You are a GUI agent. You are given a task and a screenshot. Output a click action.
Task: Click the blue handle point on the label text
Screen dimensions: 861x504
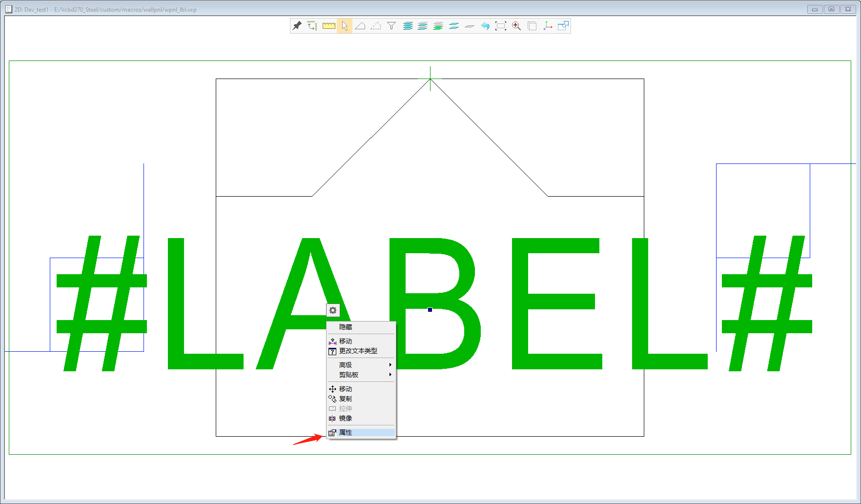(x=430, y=309)
